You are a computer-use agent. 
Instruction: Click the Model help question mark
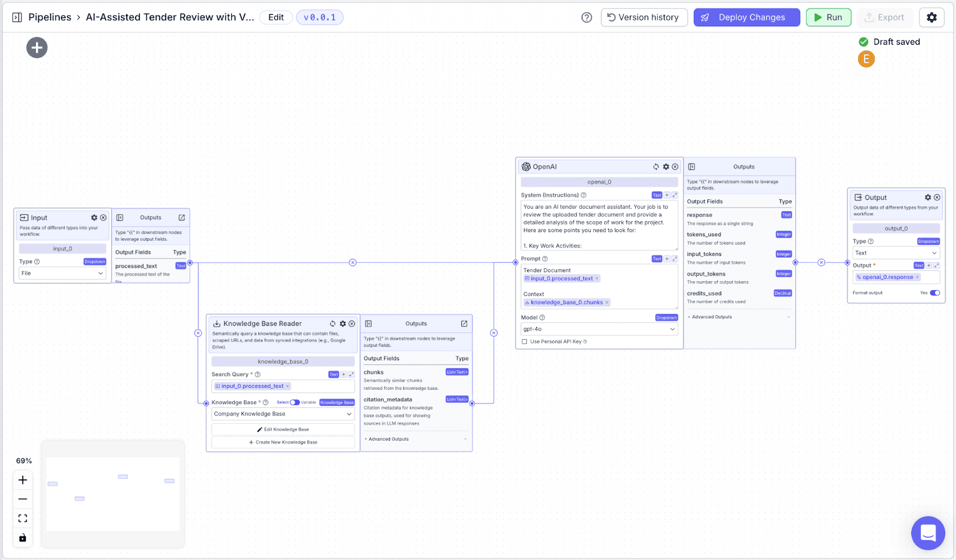543,318
